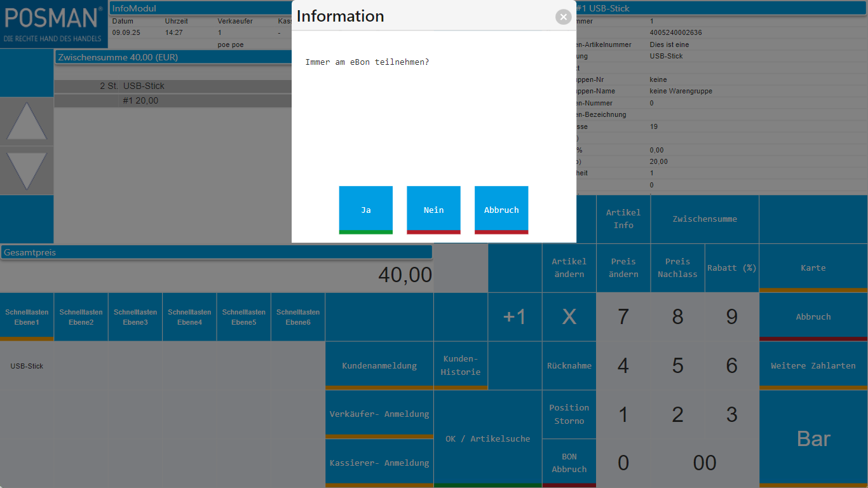
Task: Switch to Schnelltasten Ebene3 tab
Action: [x=135, y=317]
